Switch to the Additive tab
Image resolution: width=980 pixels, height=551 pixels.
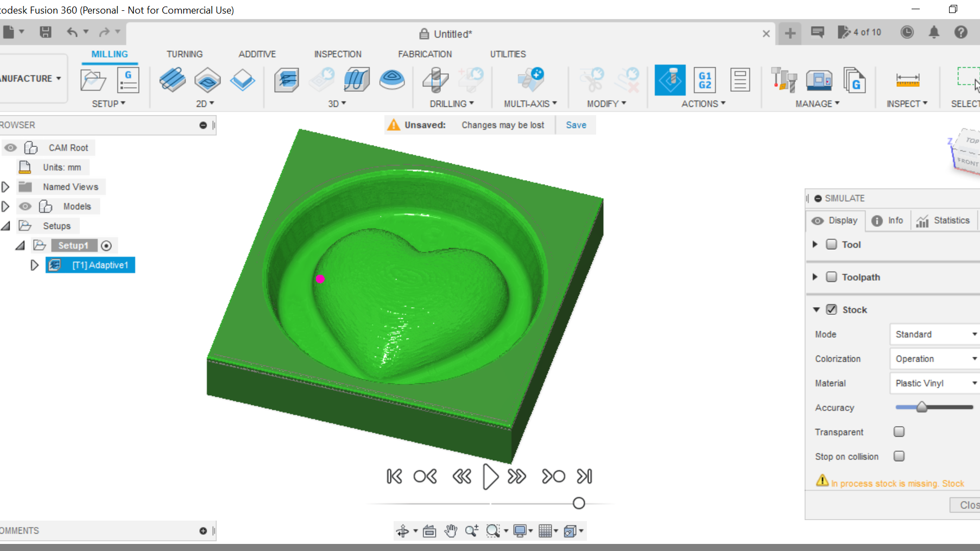click(x=257, y=54)
